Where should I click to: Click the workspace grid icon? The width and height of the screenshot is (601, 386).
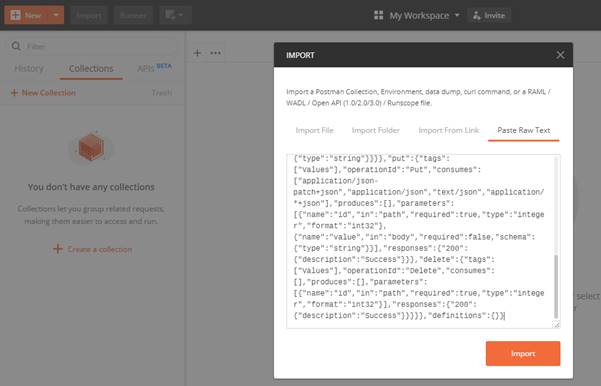pos(378,15)
